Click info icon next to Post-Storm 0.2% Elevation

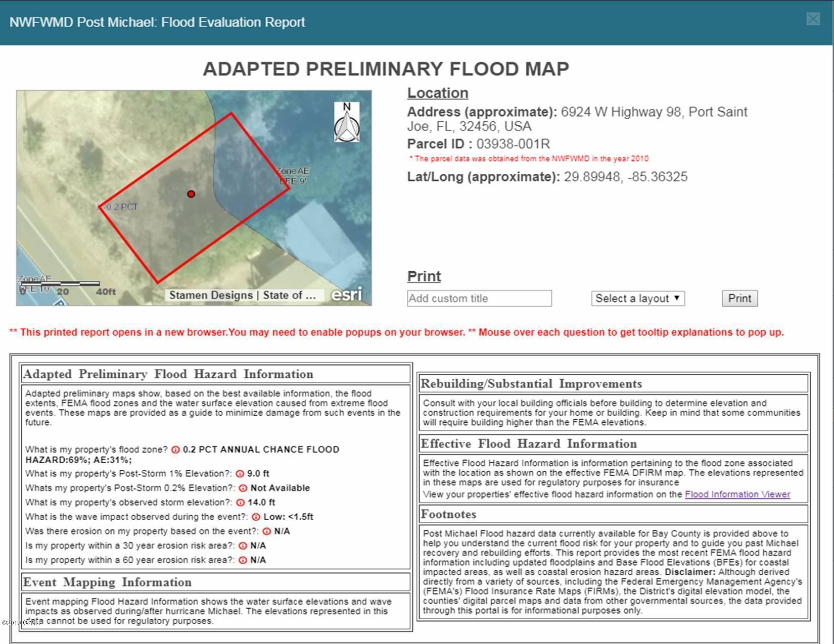tap(243, 488)
